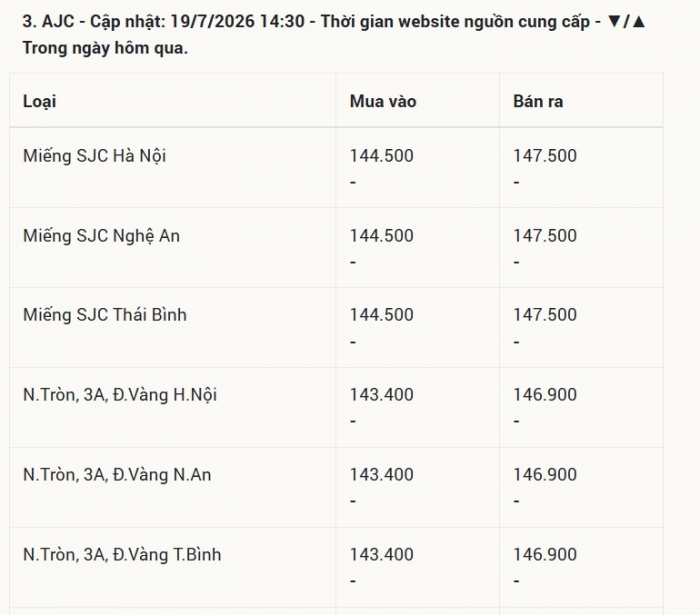Click the Bán ra column header
700x615 pixels.
tap(538, 101)
